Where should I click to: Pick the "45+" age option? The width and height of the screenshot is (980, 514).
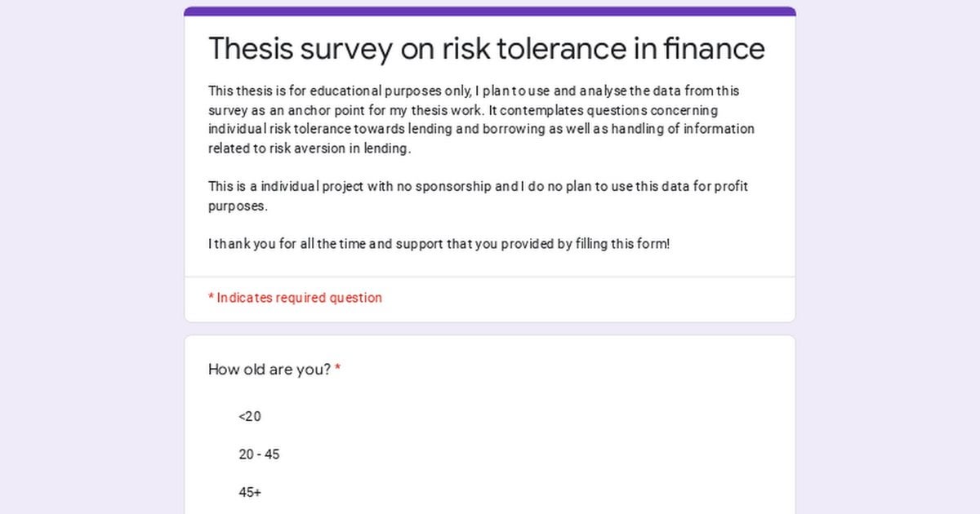(250, 493)
